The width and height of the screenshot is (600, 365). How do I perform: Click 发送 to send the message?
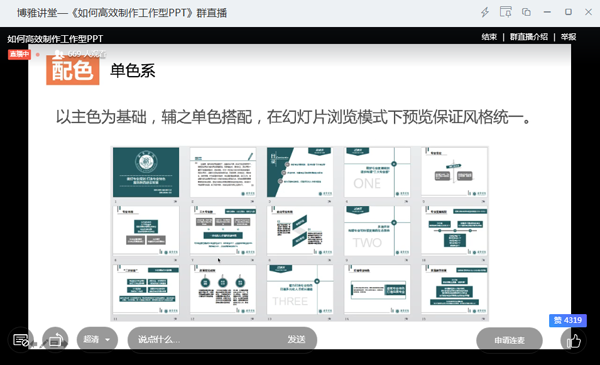pyautogui.click(x=296, y=339)
